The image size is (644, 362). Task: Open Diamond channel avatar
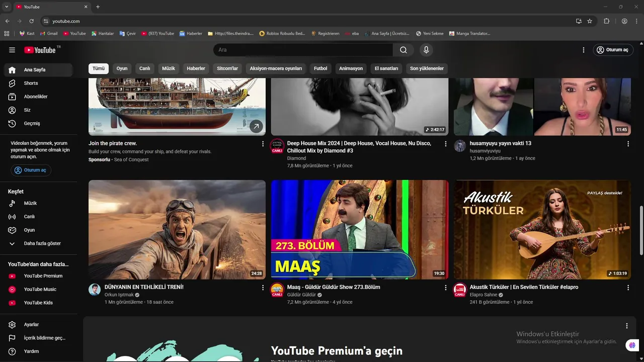pos(277,146)
